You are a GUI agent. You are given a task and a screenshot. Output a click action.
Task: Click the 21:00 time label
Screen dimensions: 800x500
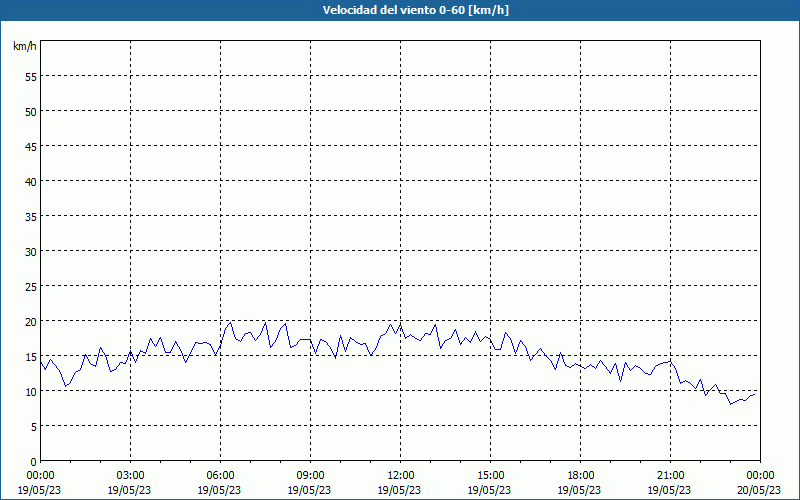point(670,476)
